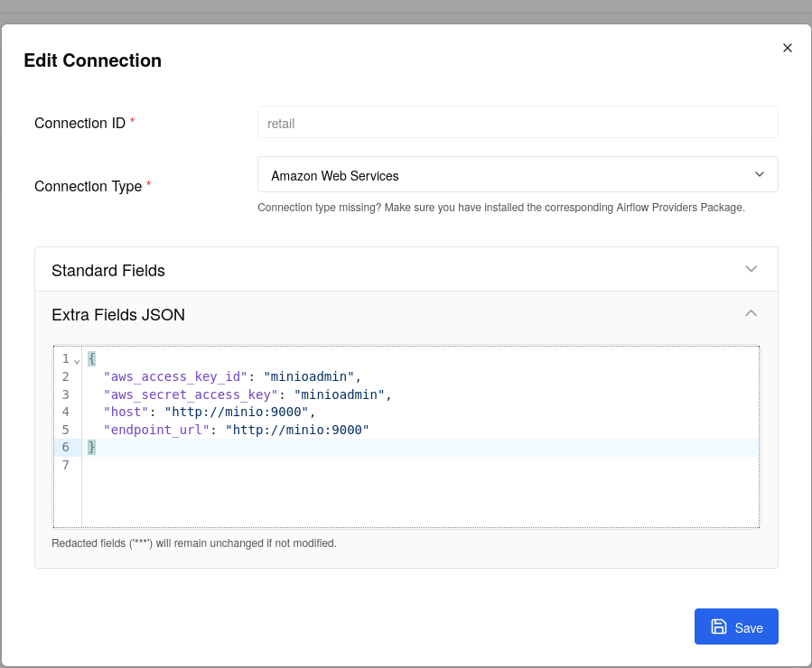The image size is (812, 668).
Task: Click the Connection type missing hint text
Action: [501, 208]
